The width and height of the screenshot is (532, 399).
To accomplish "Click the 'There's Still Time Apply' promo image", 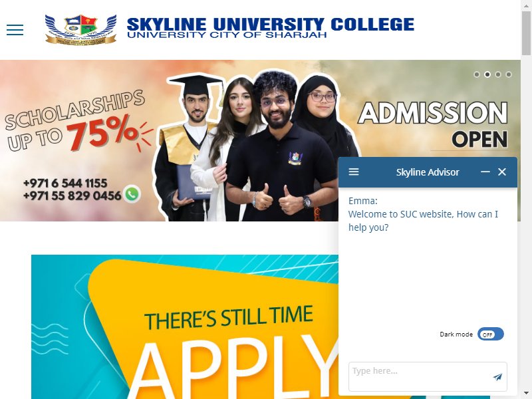I will pos(185,327).
